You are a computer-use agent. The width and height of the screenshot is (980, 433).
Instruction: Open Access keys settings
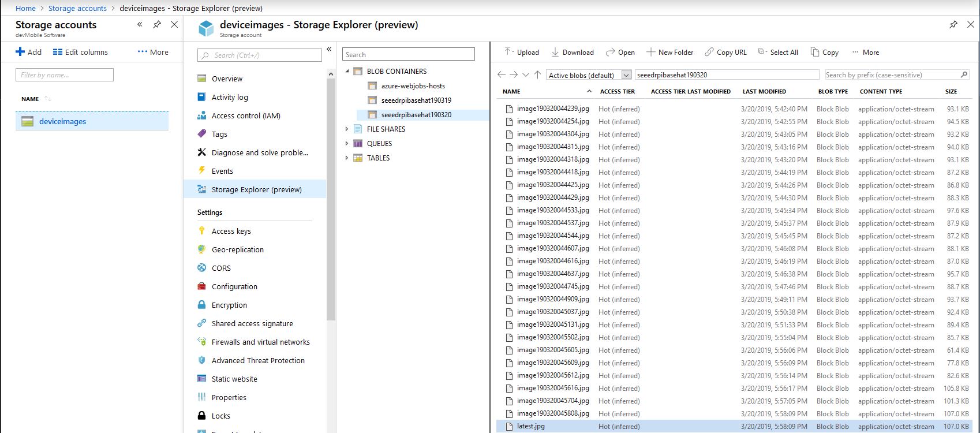pyautogui.click(x=231, y=231)
